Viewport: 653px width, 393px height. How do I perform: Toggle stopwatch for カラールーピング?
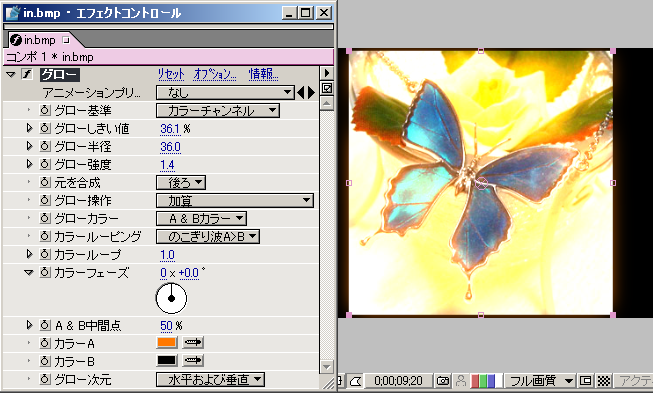point(45,236)
